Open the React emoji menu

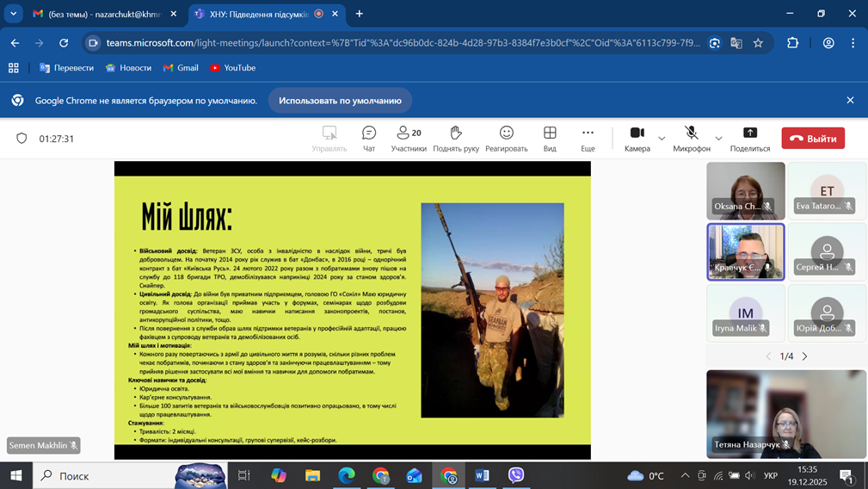tap(506, 138)
